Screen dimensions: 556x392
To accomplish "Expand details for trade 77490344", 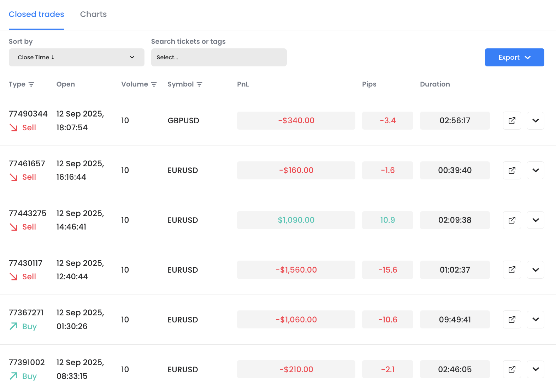I will pos(535,121).
